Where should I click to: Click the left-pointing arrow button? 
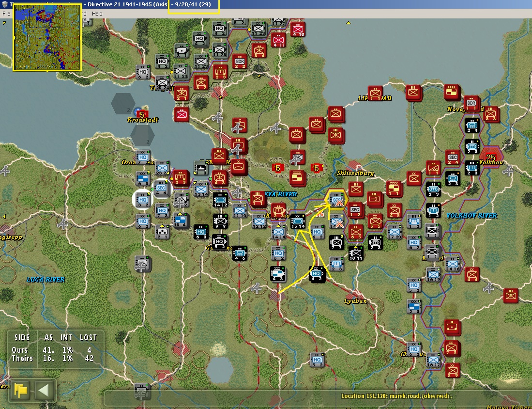(x=45, y=390)
